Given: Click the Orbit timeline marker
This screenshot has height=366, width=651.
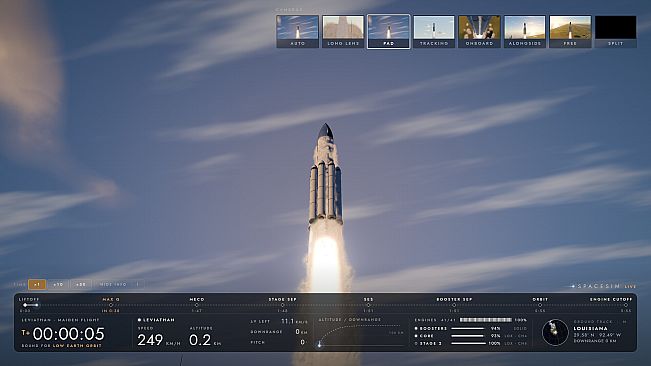Looking at the screenshot, I should tap(540, 305).
